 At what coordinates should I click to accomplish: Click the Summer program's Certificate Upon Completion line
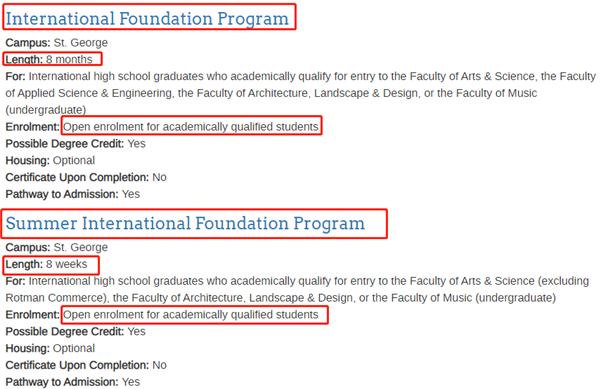(x=86, y=365)
